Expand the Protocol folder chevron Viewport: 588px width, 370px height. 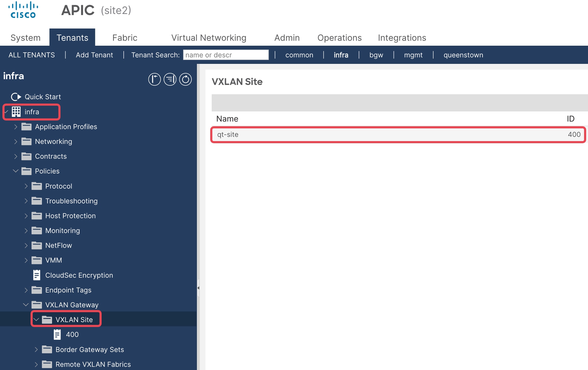coord(26,186)
